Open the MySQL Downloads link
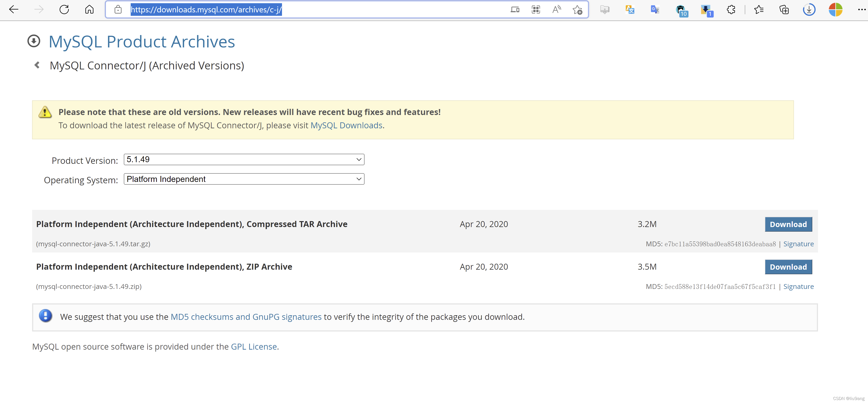The image size is (868, 403). (346, 126)
